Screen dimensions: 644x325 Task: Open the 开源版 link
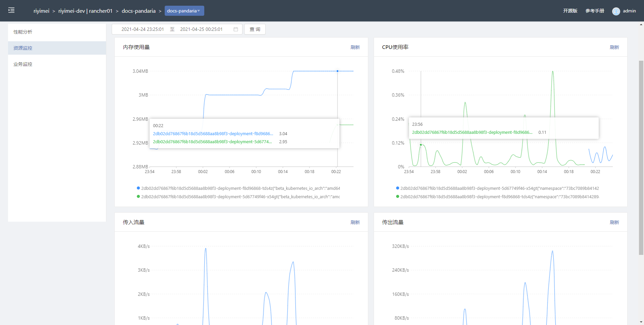(x=570, y=11)
